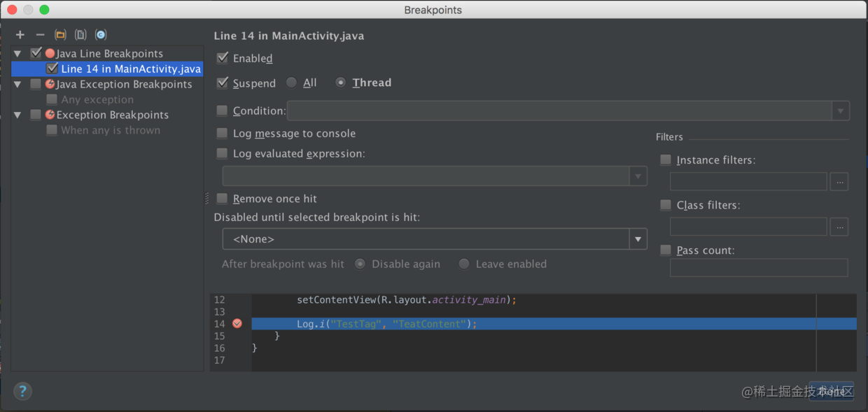Click the group by package icon

(x=60, y=35)
